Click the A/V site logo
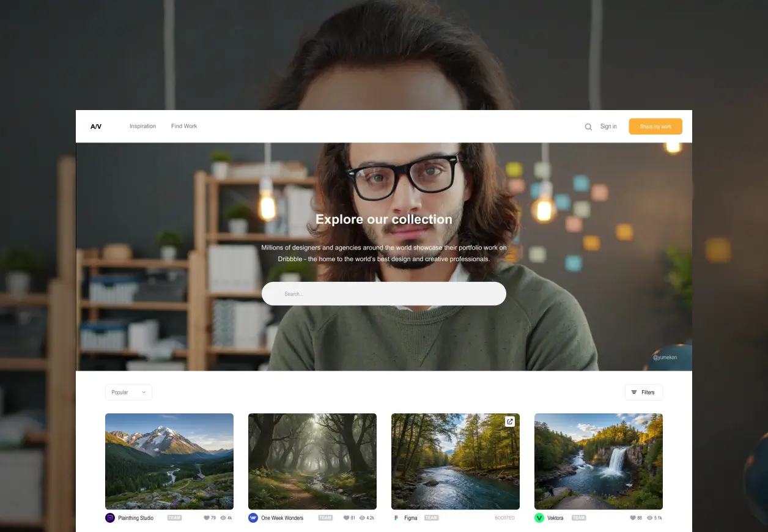 click(x=96, y=126)
